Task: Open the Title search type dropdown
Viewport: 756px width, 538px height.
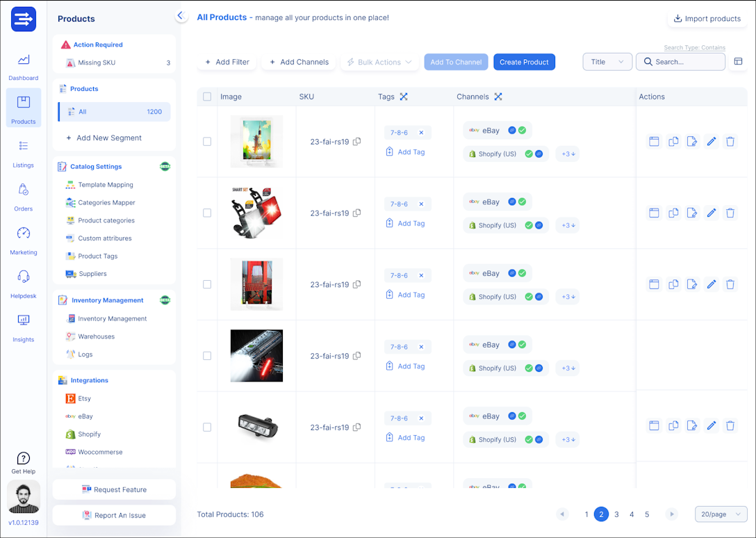Action: click(x=607, y=62)
